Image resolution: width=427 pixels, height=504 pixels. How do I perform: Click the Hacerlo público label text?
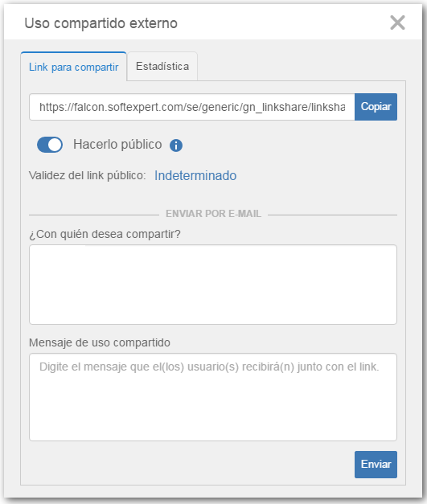(117, 145)
